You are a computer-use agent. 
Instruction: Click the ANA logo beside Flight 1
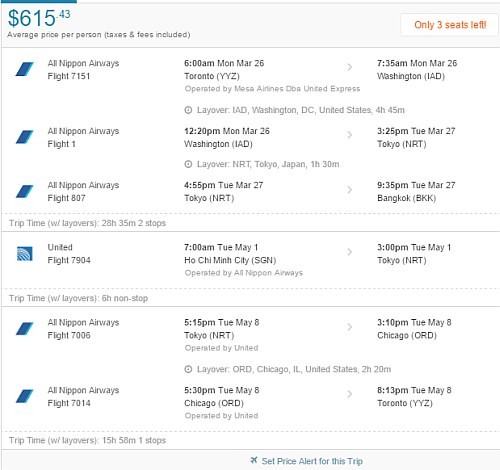pyautogui.click(x=25, y=137)
